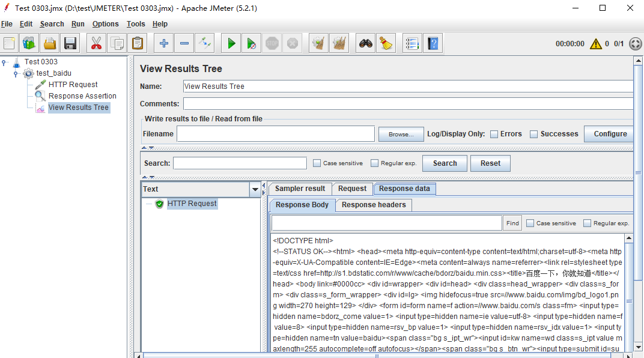Click the Comments input field
Viewport: 644px width, 358px height.
tap(409, 103)
